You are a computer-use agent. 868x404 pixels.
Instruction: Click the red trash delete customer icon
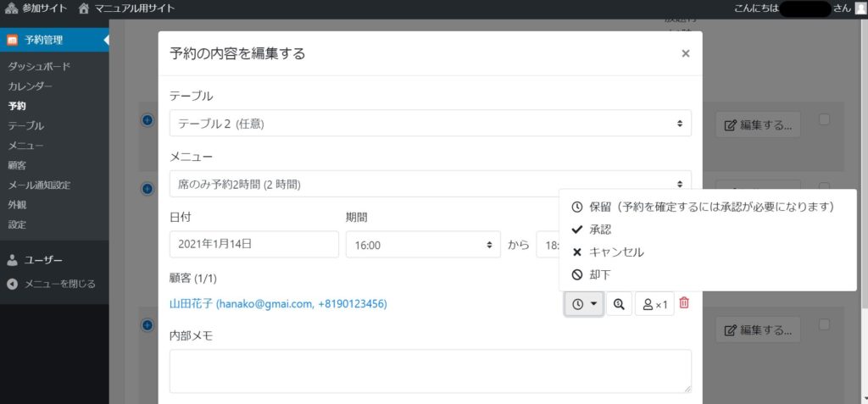pyautogui.click(x=685, y=303)
